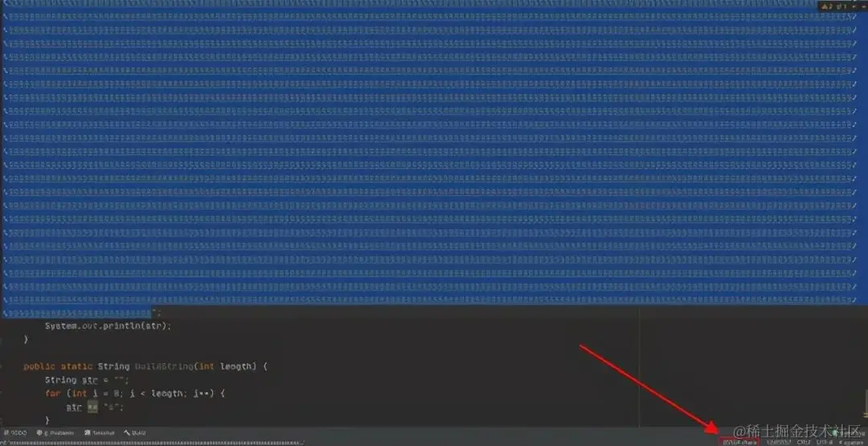Click the TODO list icon
868x446 pixels.
point(6,432)
